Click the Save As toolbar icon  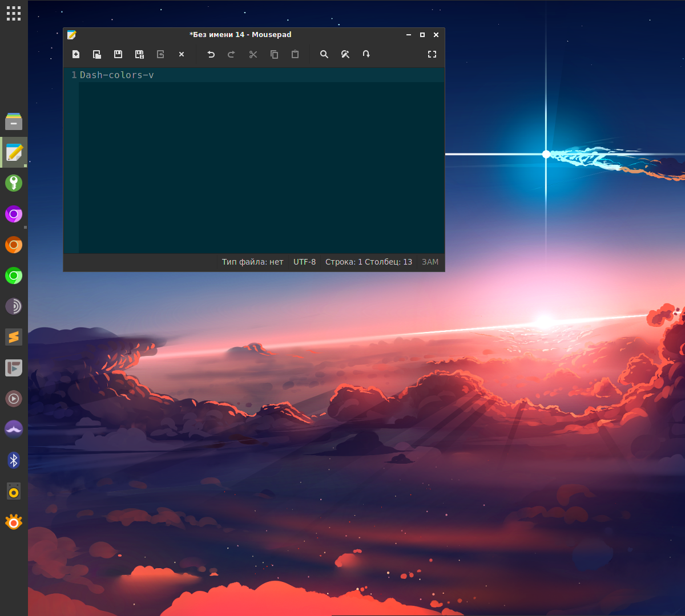pyautogui.click(x=139, y=54)
